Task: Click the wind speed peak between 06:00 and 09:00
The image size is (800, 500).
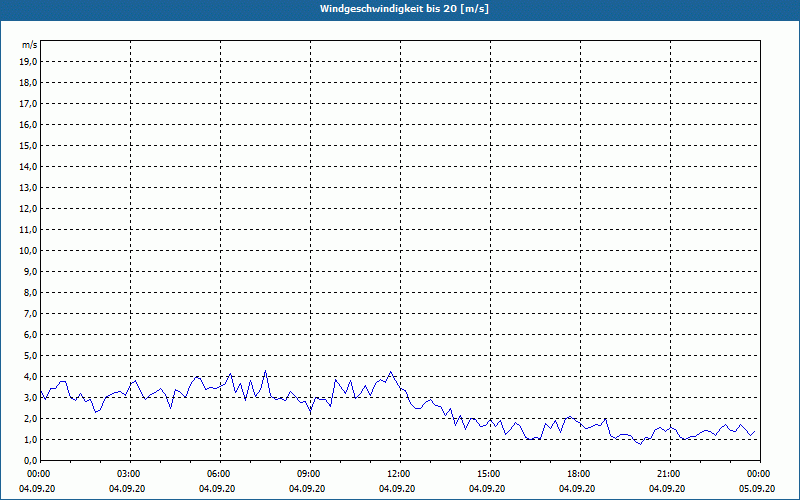Action: point(265,371)
